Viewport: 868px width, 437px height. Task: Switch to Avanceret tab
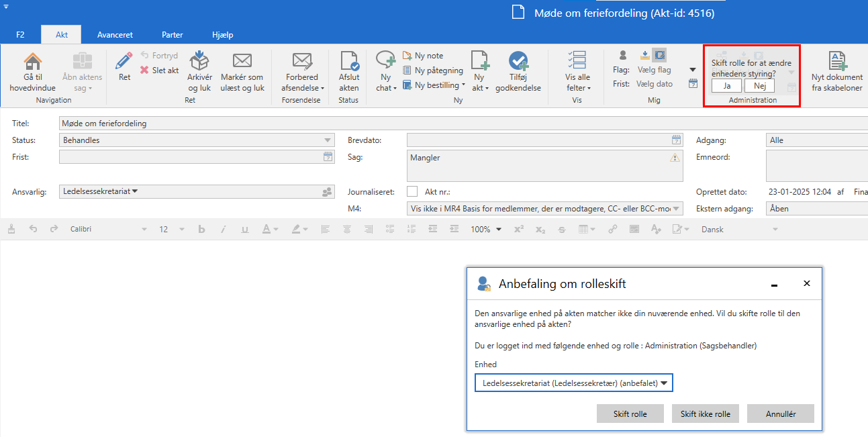click(115, 34)
